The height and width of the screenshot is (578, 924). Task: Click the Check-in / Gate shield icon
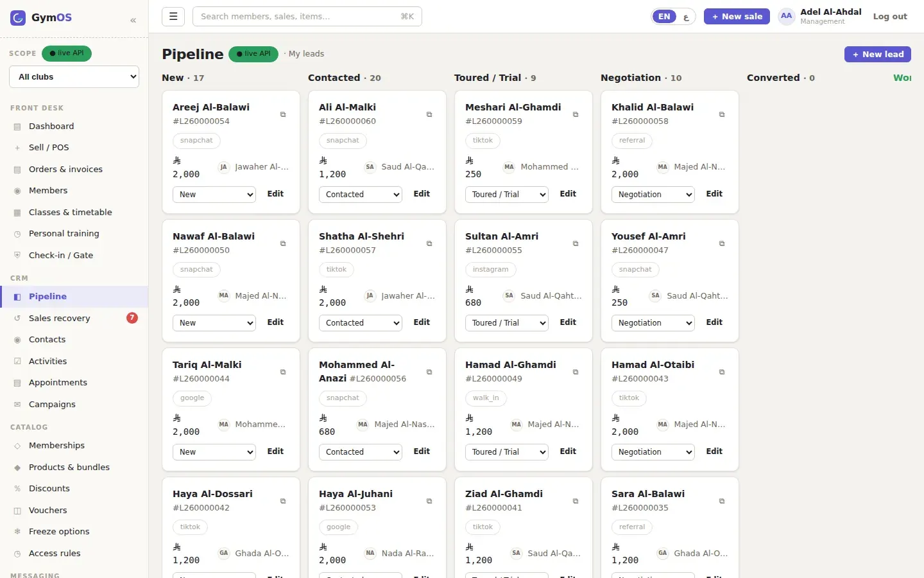[17, 255]
